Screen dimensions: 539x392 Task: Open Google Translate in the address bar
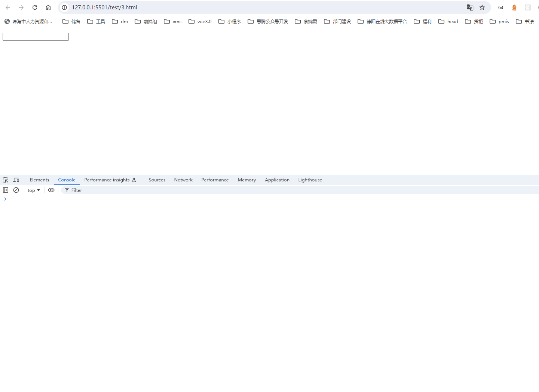tap(470, 7)
